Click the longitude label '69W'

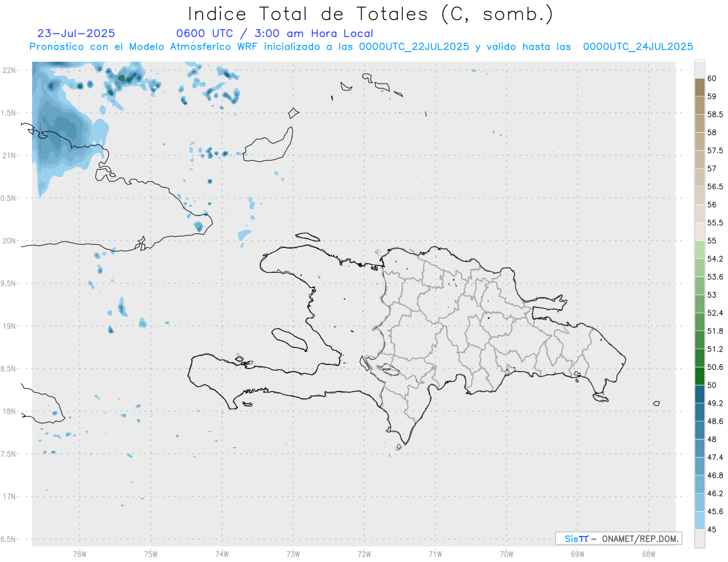point(578,554)
